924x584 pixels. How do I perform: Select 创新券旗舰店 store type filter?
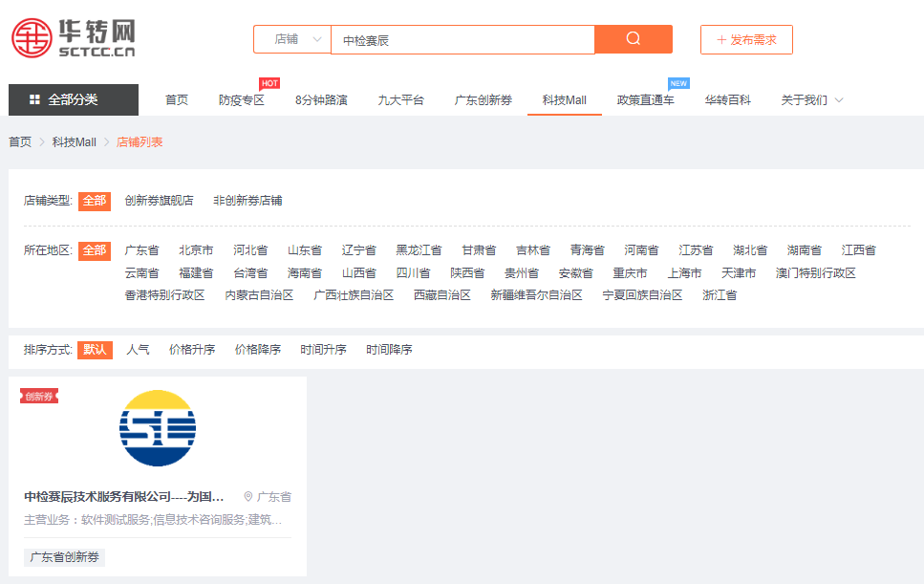(x=159, y=201)
